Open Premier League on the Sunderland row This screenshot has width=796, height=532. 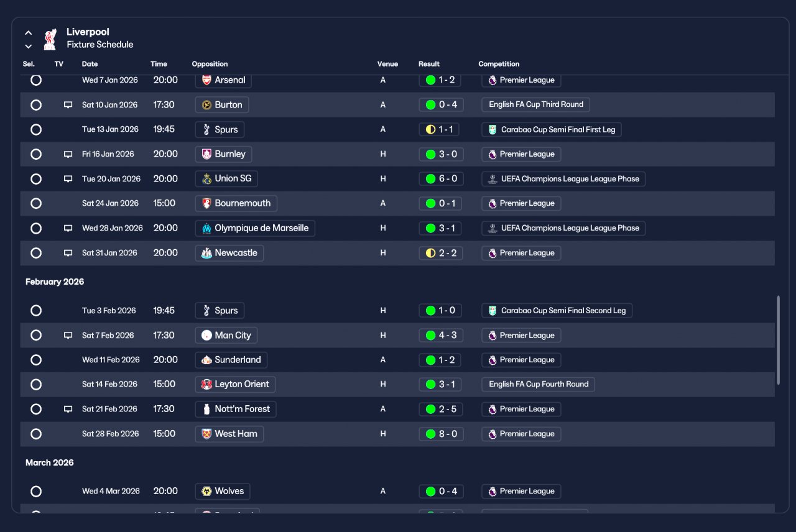tap(521, 360)
